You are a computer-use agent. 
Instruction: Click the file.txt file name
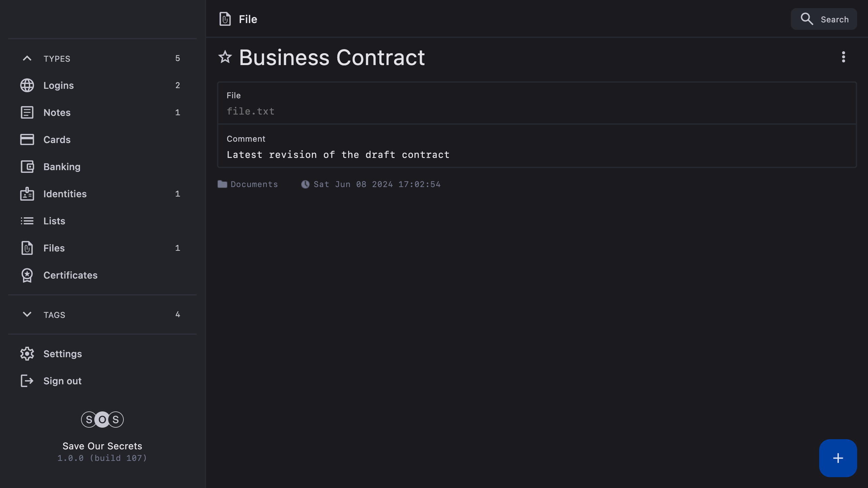tap(251, 111)
